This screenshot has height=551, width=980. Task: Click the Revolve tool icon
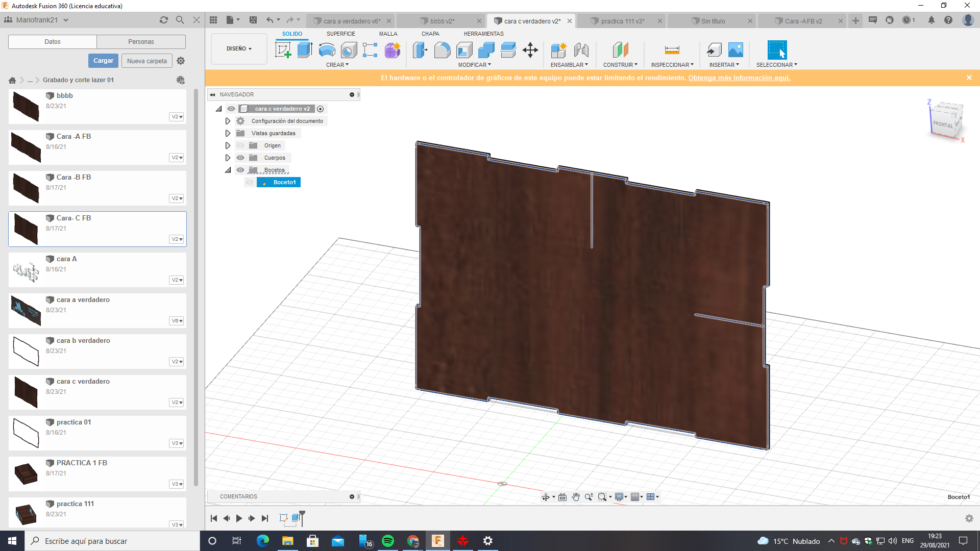(x=327, y=50)
